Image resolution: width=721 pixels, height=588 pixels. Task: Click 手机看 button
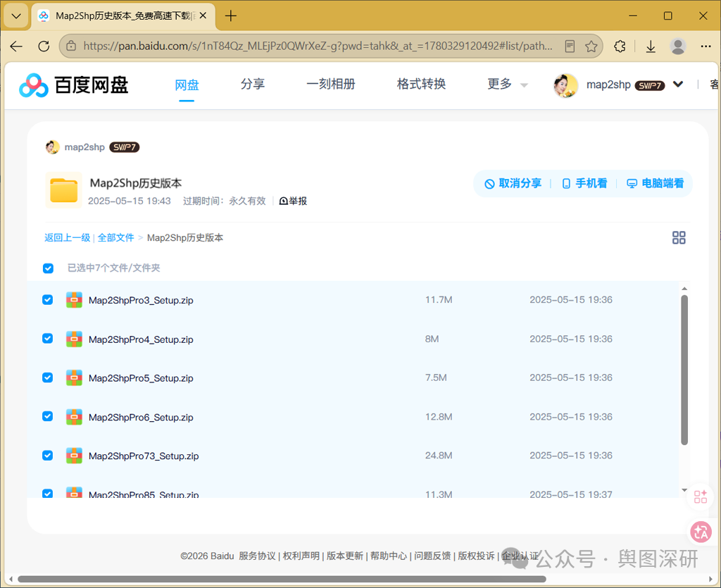tap(584, 183)
